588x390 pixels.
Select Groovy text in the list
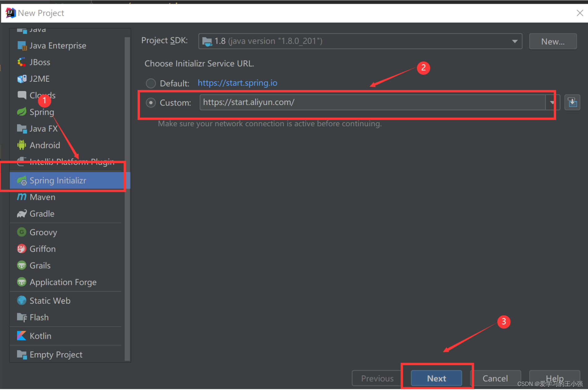pos(43,232)
